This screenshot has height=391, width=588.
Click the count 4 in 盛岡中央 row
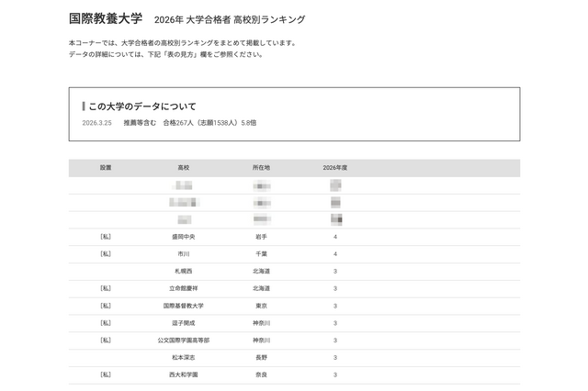[x=334, y=237]
